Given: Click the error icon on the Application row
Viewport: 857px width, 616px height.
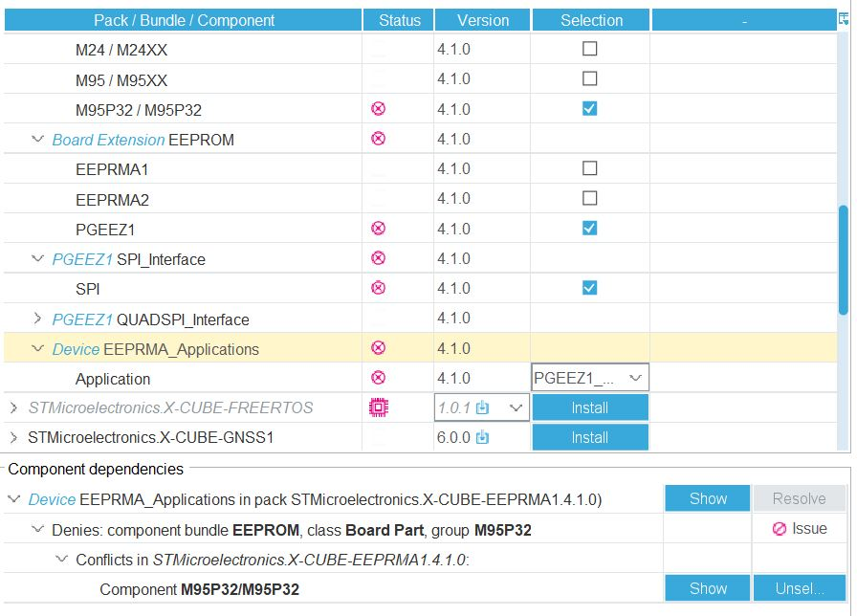Looking at the screenshot, I should pyautogui.click(x=378, y=377).
